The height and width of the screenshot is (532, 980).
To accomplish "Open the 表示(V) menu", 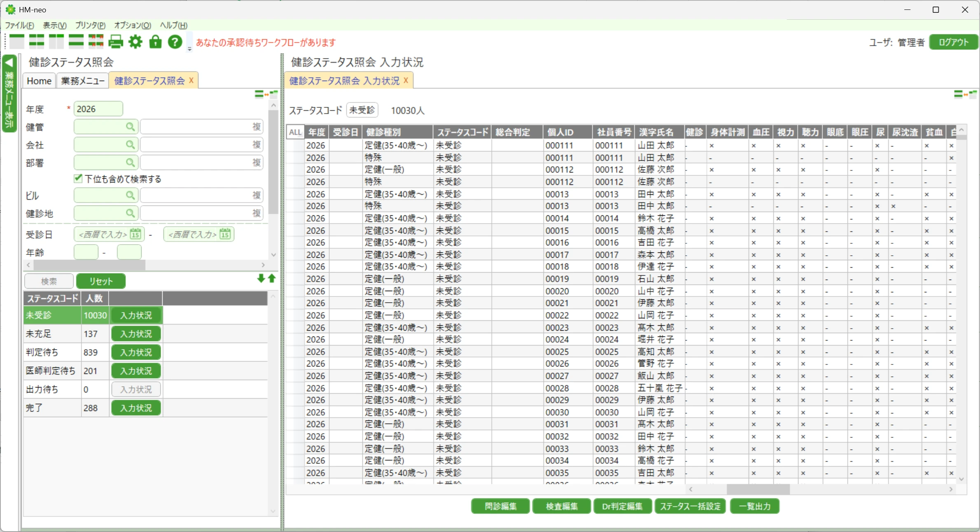I will 55,25.
